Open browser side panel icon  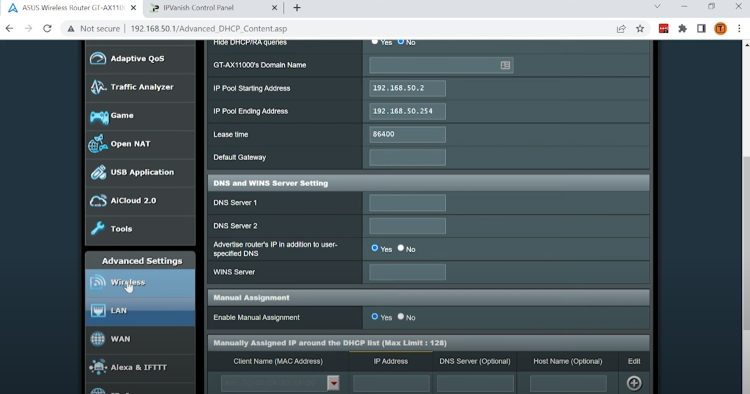[x=701, y=29]
